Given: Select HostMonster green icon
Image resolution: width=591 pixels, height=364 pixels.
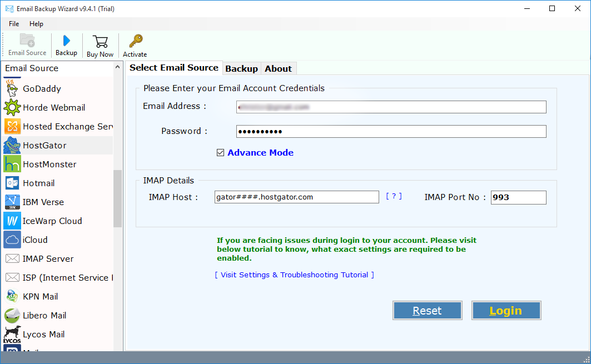Looking at the screenshot, I should click(12, 164).
